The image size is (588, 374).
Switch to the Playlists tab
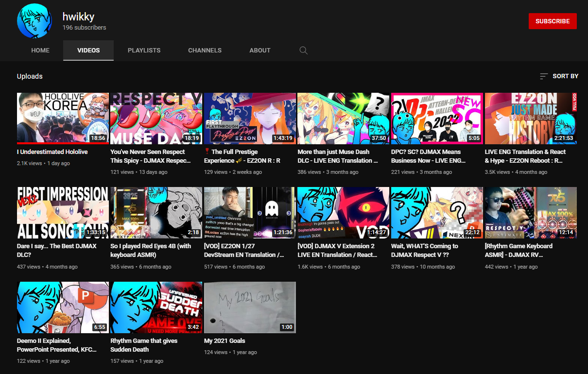click(144, 51)
